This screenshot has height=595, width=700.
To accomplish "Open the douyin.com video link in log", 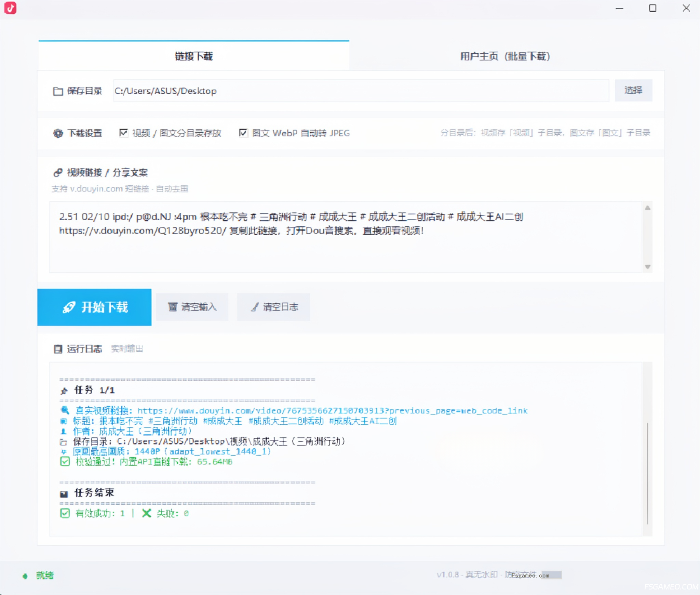I will click(333, 410).
